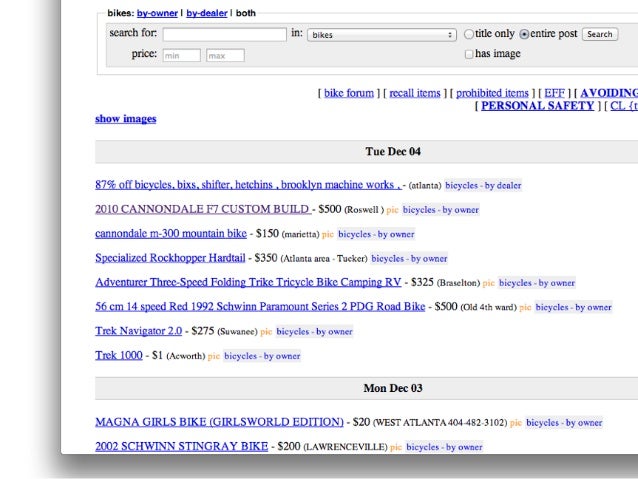This screenshot has height=479, width=638.
Task: Open the 2010 CANNONDALE F7 CUSTOM BUILD listing
Action: (203, 209)
